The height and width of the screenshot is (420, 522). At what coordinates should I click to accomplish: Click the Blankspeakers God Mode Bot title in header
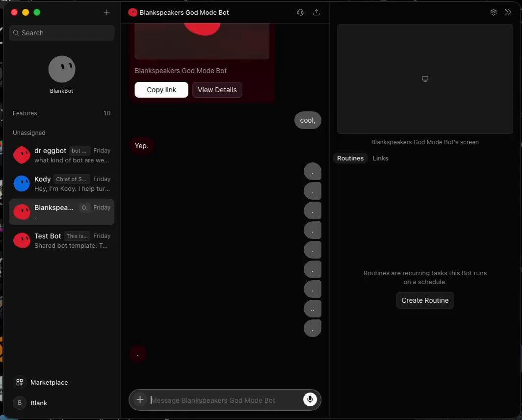click(184, 12)
